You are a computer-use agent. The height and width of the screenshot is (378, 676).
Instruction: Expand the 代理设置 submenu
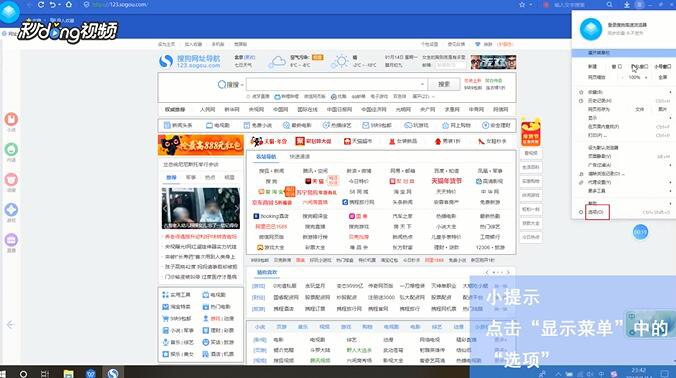pyautogui.click(x=670, y=182)
